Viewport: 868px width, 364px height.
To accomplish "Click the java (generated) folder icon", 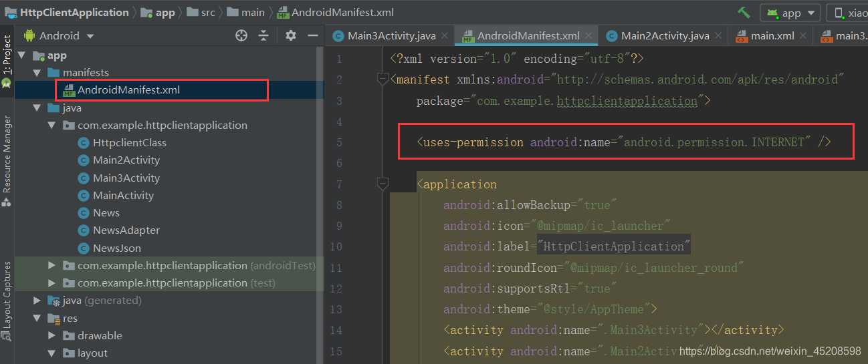I will click(53, 301).
